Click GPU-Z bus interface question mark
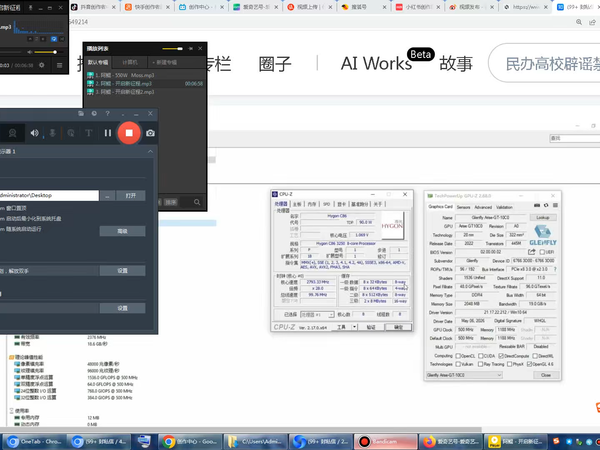Screen dimensions: 600x450 (x=555, y=269)
